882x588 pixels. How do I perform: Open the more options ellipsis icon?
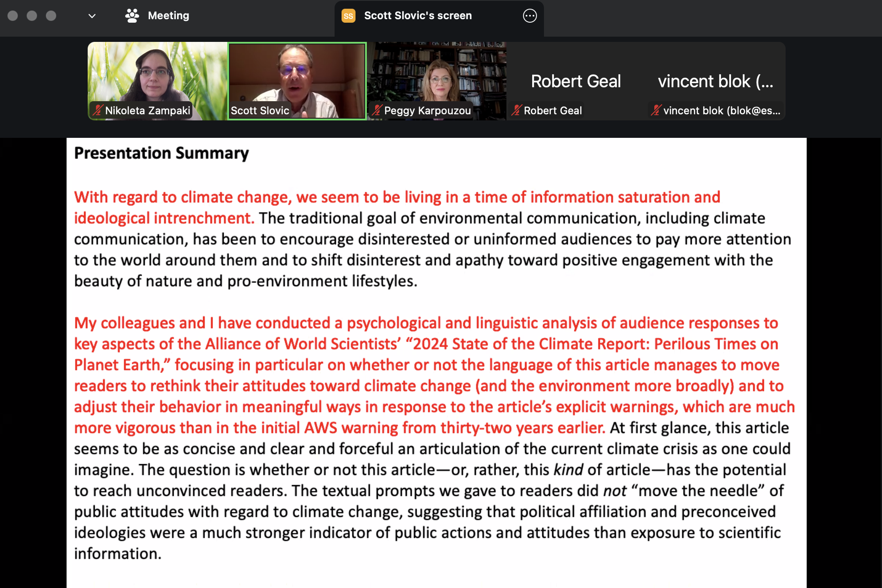pos(530,16)
